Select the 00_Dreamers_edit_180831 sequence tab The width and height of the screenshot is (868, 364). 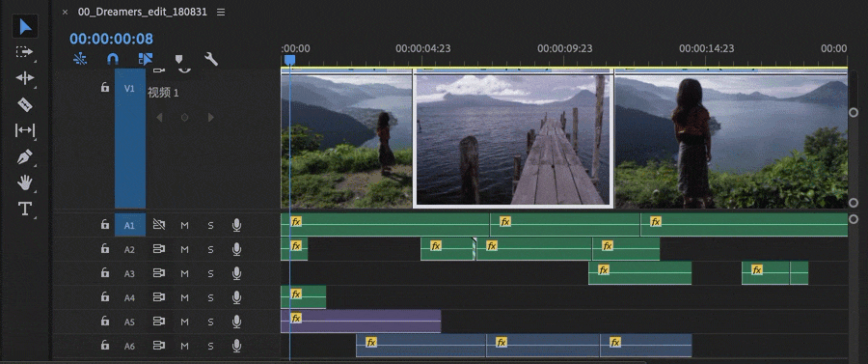(x=143, y=12)
